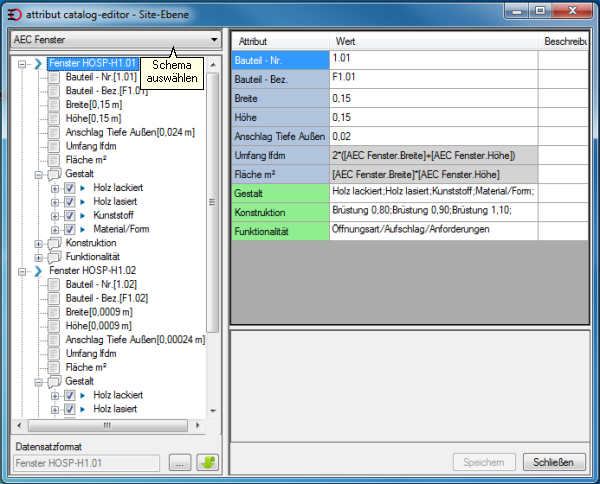600x484 pixels.
Task: Click document icon of Höhe[0,0009 m]
Action: [x=54, y=326]
